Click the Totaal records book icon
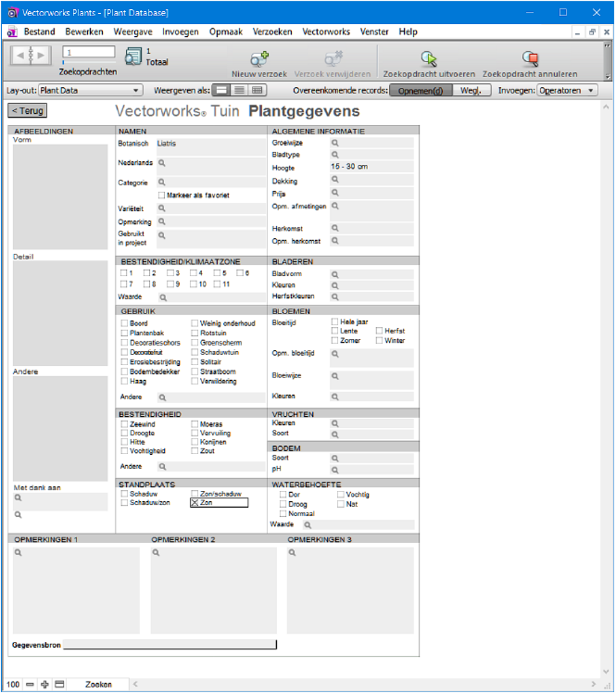This screenshot has height=693, width=616. click(133, 56)
